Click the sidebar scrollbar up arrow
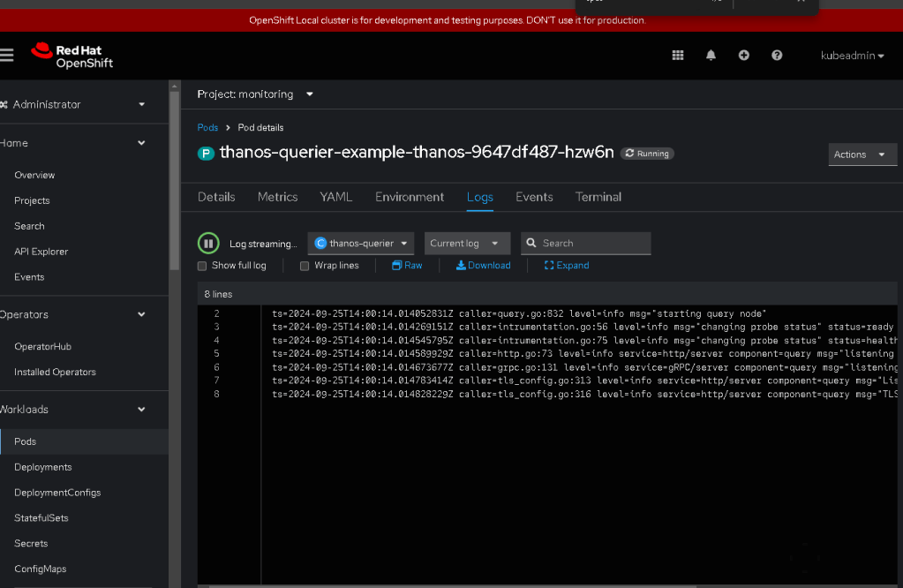Viewport: 903px width, 588px height. pos(175,87)
